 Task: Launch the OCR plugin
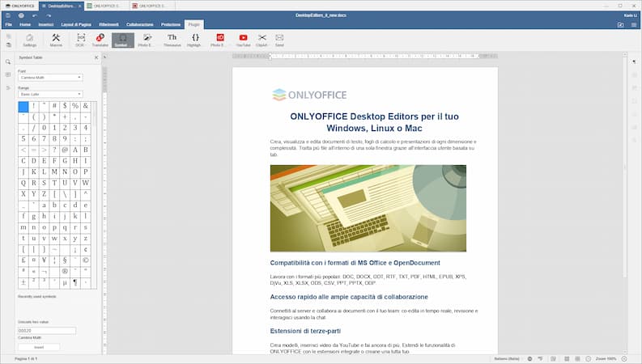pos(81,40)
